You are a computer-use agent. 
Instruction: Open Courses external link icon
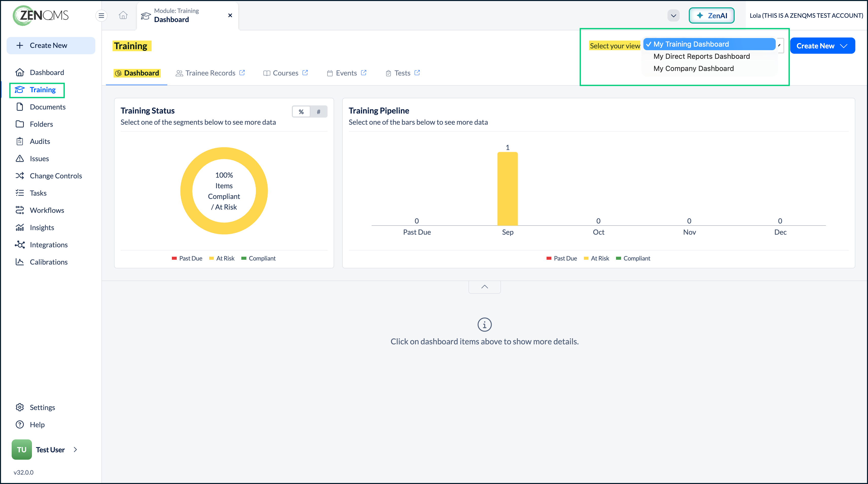tap(305, 72)
